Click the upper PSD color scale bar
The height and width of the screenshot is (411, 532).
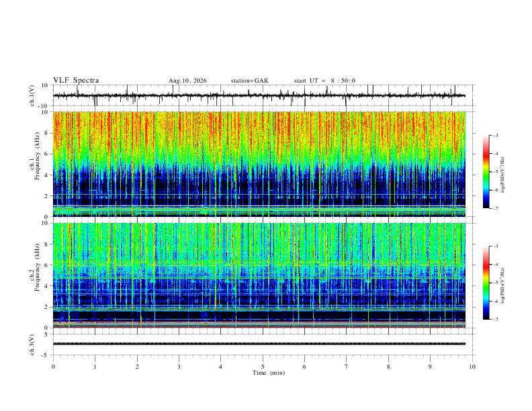pyautogui.click(x=486, y=172)
